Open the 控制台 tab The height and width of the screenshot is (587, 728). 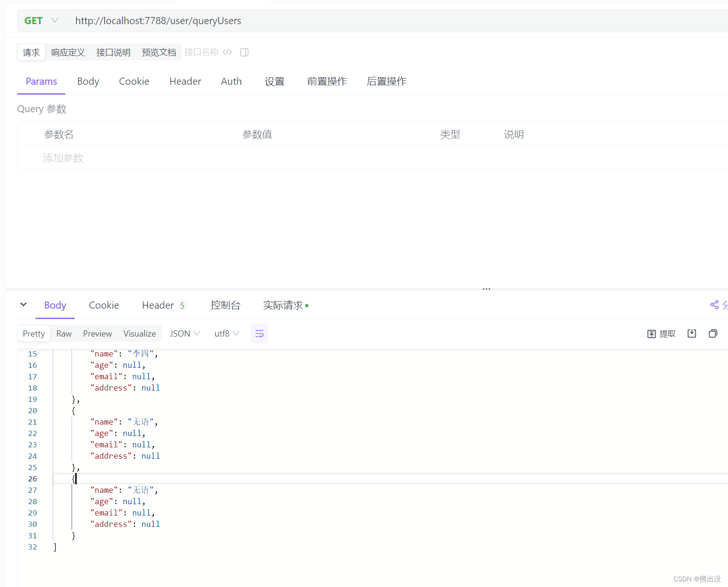[225, 305]
